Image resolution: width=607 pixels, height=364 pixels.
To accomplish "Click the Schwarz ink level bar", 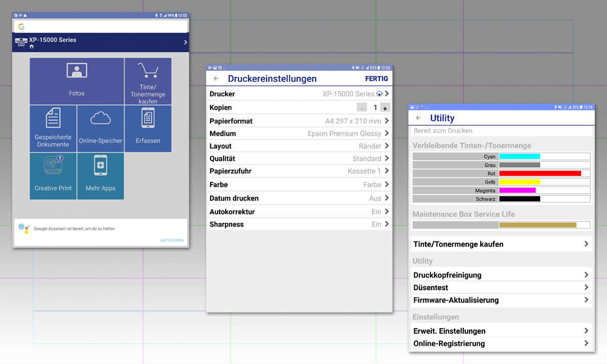I will click(x=545, y=199).
